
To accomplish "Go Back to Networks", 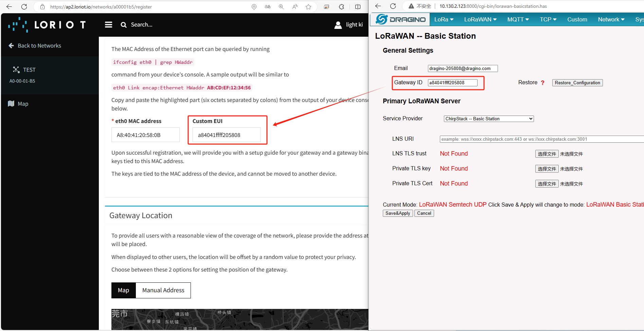I will click(x=39, y=46).
